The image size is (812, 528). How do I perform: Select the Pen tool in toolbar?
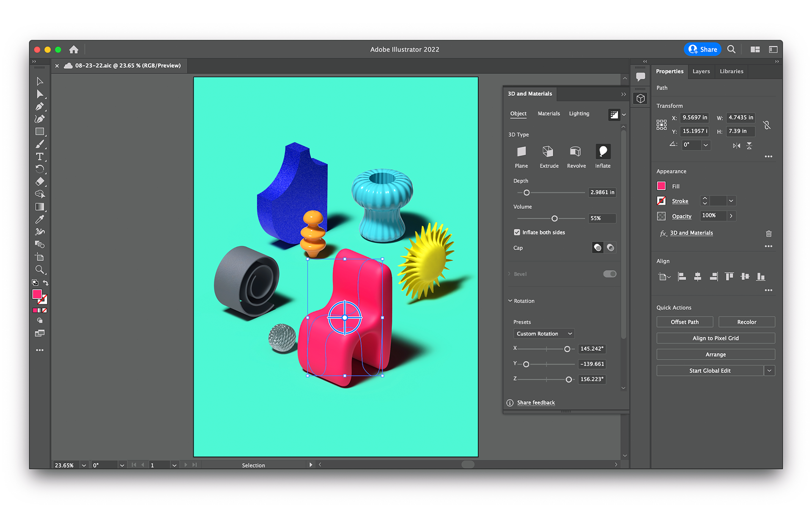(x=40, y=107)
